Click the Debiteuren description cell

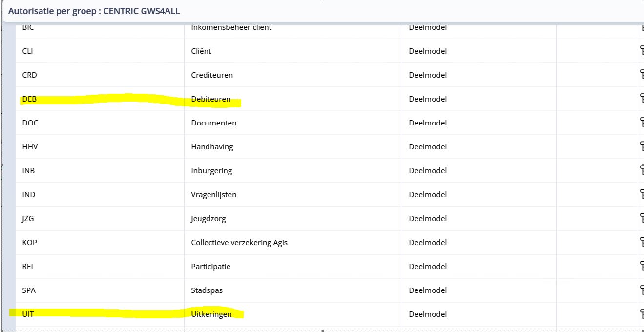tap(293, 99)
